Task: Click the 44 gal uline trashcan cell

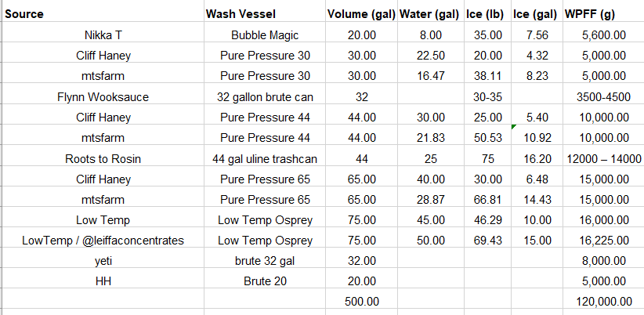Action: 265,158
